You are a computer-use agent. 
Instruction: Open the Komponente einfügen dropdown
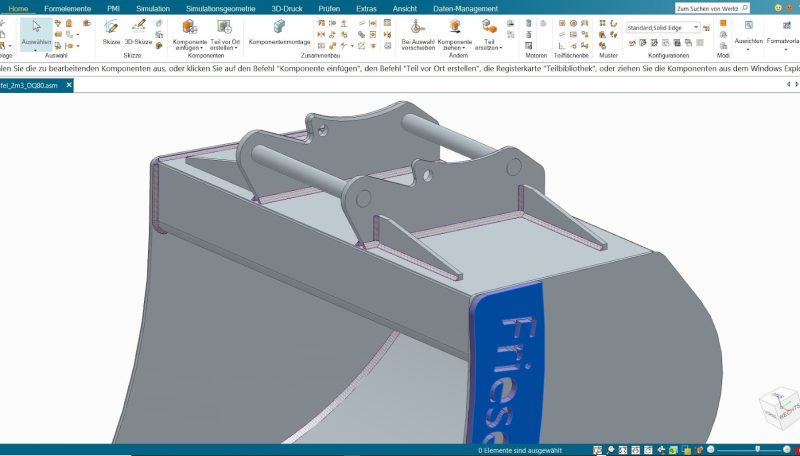(190, 47)
